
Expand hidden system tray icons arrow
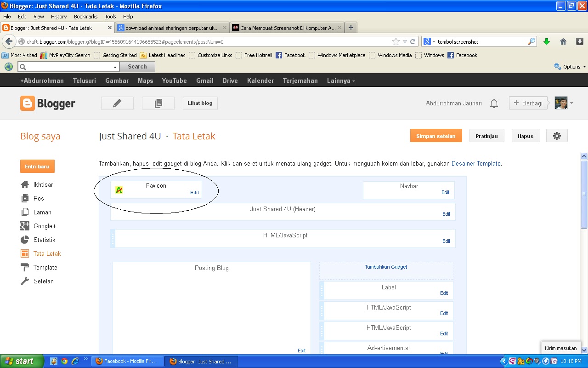coord(503,361)
